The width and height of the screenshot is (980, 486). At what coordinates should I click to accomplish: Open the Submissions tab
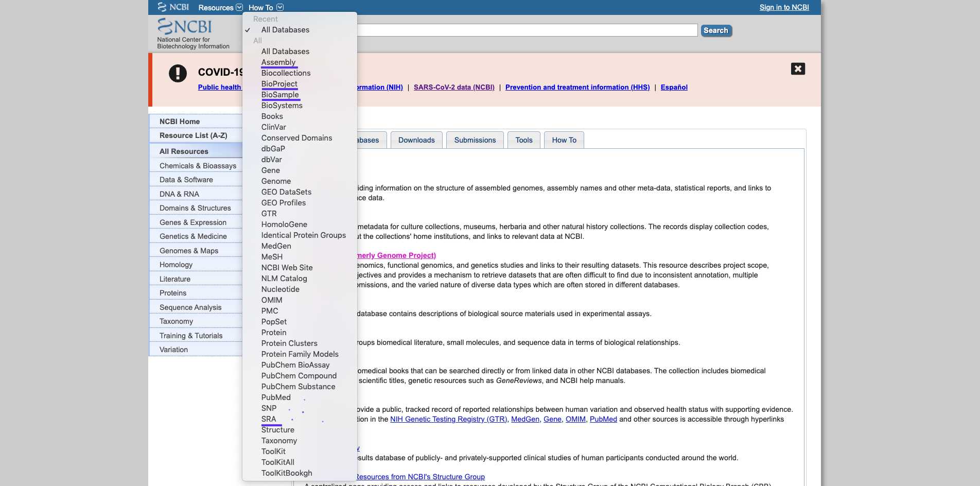pos(475,140)
